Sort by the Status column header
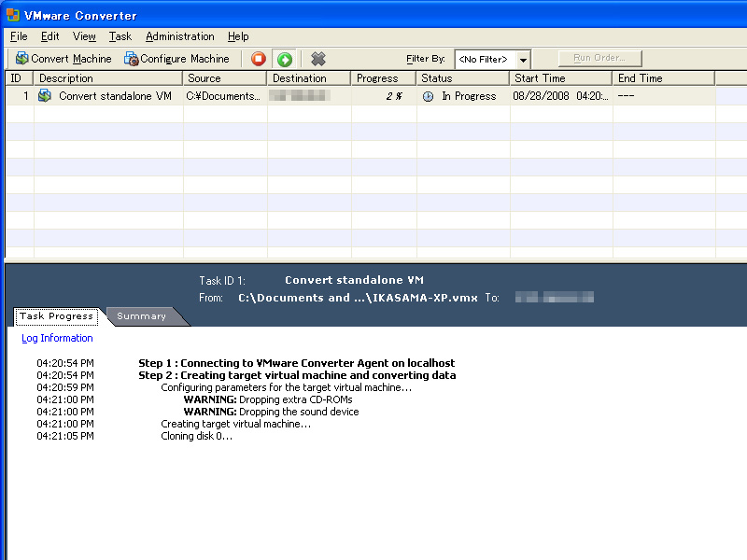 point(463,78)
